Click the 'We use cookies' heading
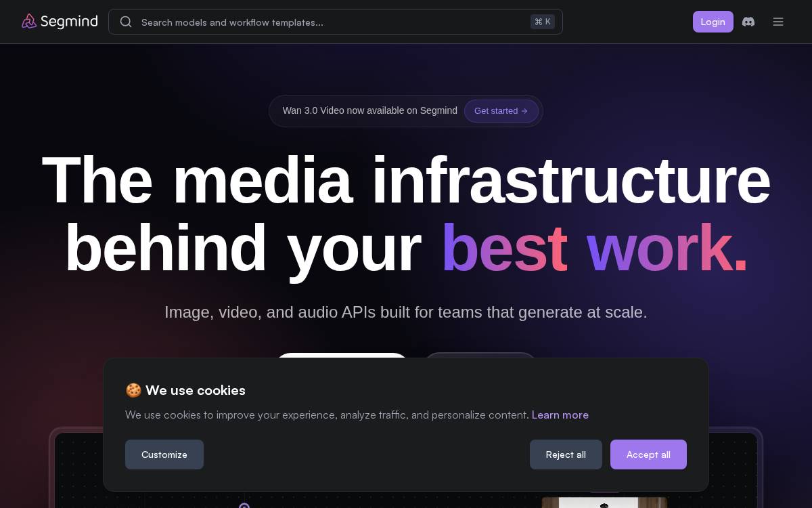 [185, 390]
